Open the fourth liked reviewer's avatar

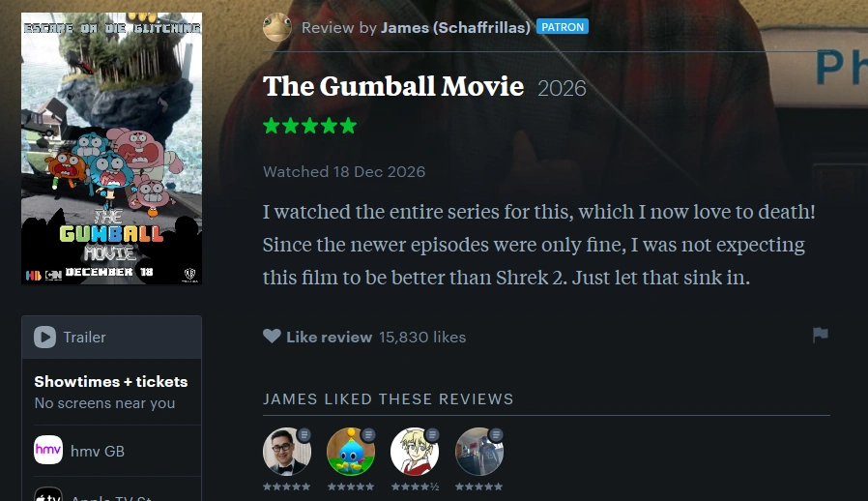(x=478, y=451)
